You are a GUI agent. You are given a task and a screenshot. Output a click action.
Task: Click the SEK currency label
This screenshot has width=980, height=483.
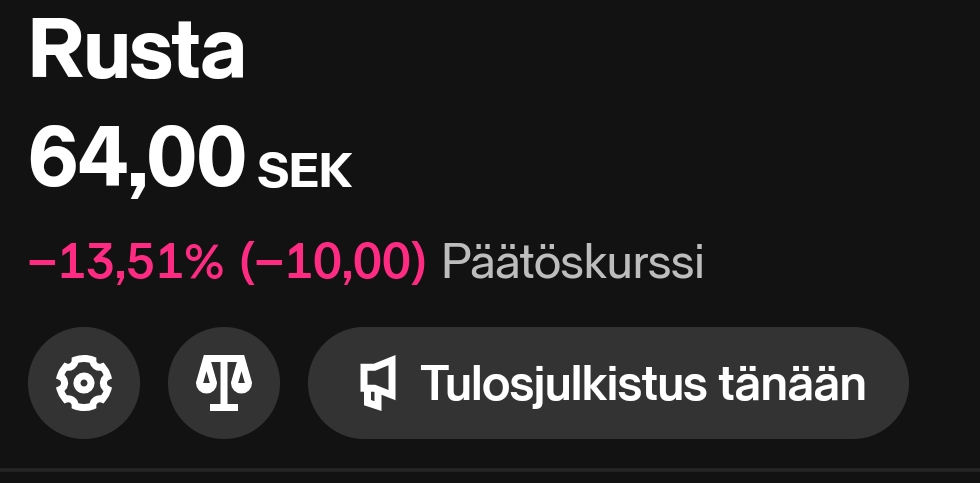pyautogui.click(x=305, y=172)
